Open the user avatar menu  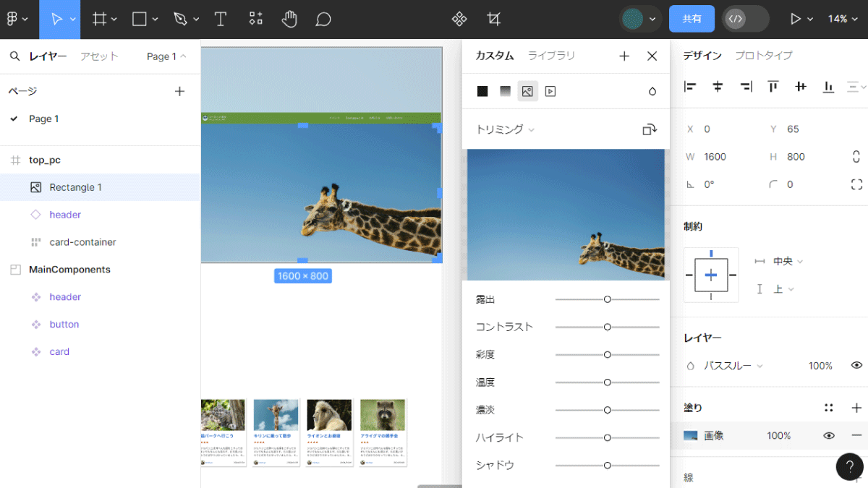coord(641,19)
